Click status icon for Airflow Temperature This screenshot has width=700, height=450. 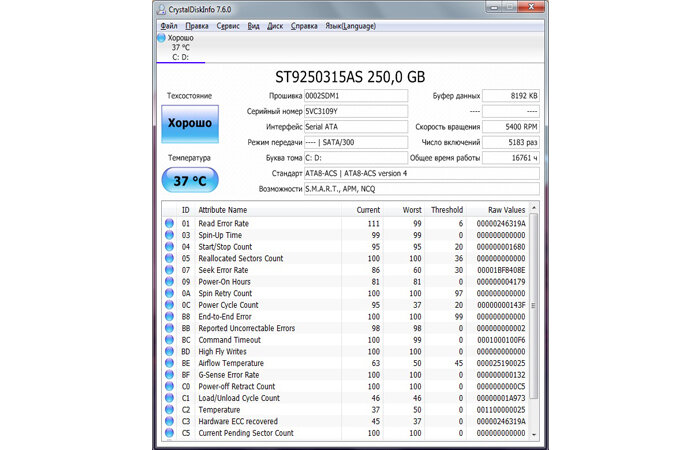click(169, 363)
